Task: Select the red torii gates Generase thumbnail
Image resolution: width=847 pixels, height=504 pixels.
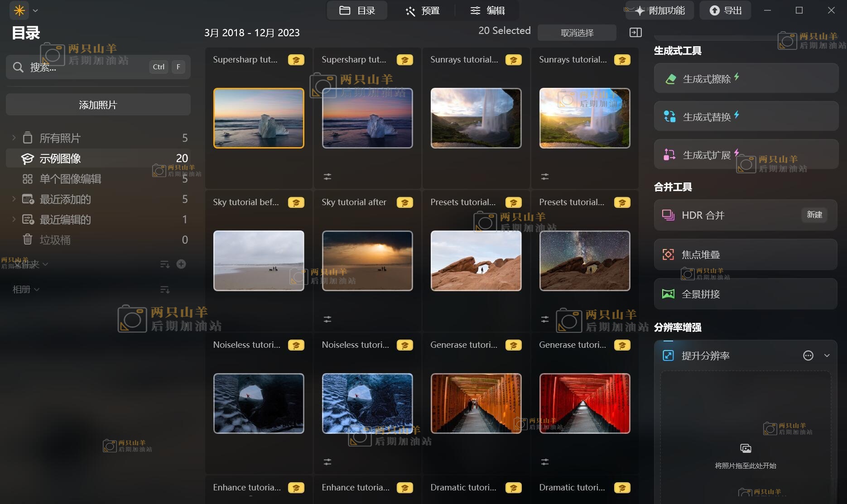Action: [584, 403]
